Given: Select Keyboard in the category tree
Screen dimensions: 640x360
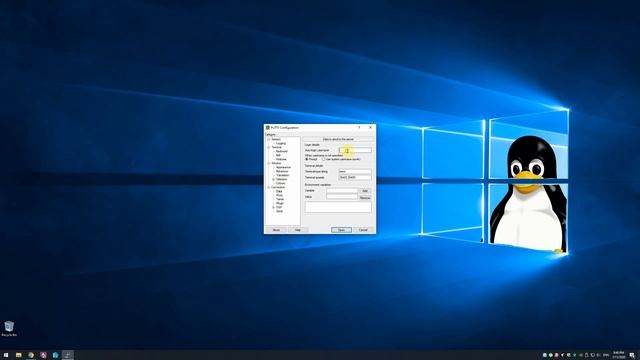Looking at the screenshot, I should point(282,151).
